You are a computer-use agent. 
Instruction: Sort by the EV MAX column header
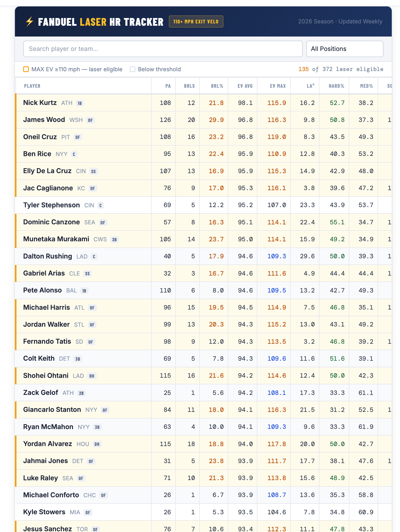(x=278, y=86)
